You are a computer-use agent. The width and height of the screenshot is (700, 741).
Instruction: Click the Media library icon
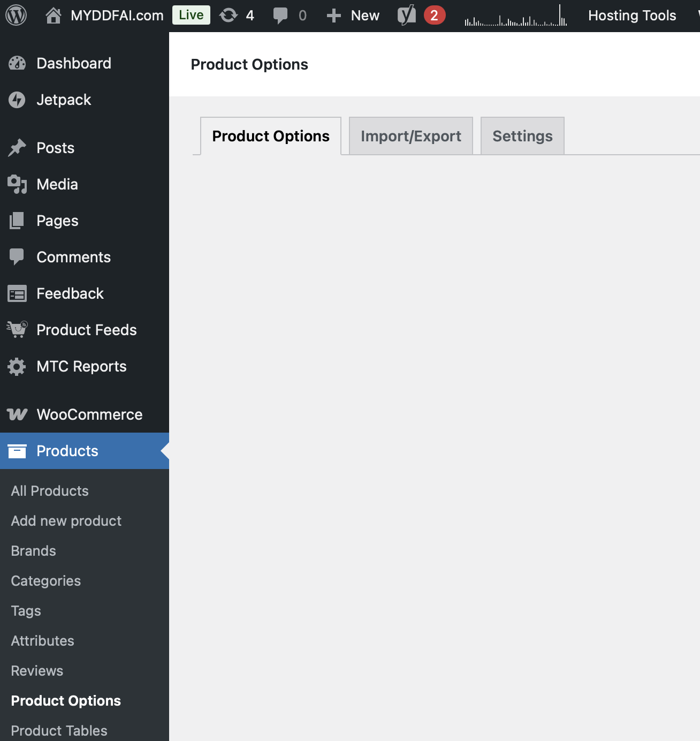pos(17,184)
